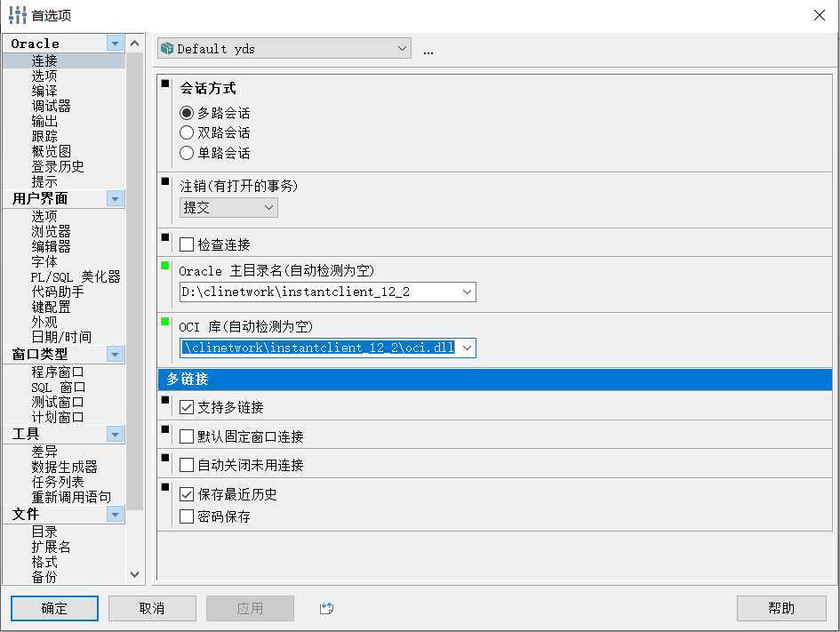Viewport: 840px width, 632px height.
Task: Open the OCI 库 path dropdown arrow
Action: pyautogui.click(x=468, y=348)
